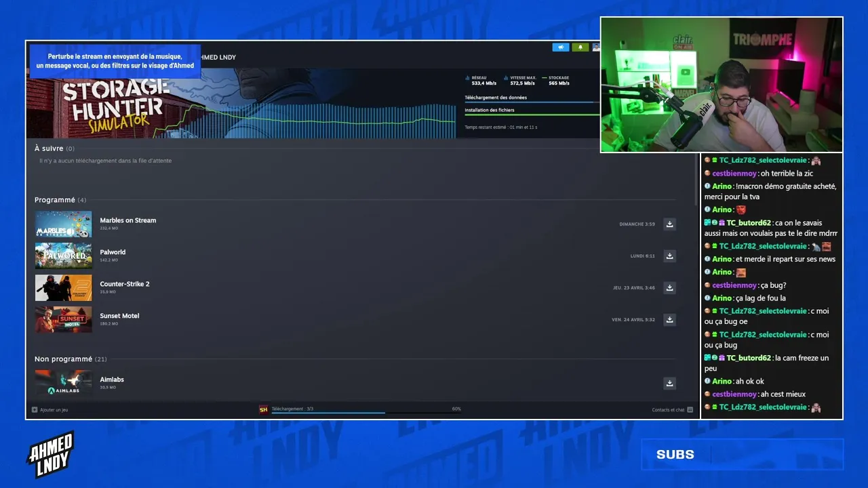The width and height of the screenshot is (868, 488).
Task: Click the 572,5 Mb/s peak speed value
Action: (523, 83)
